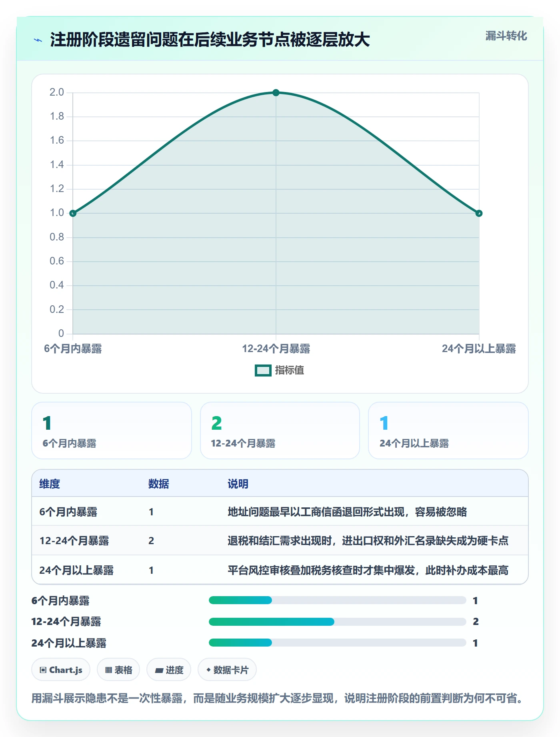Viewport: 560px width, 737px height.
Task: Click the 数据 column header
Action: [x=159, y=484]
